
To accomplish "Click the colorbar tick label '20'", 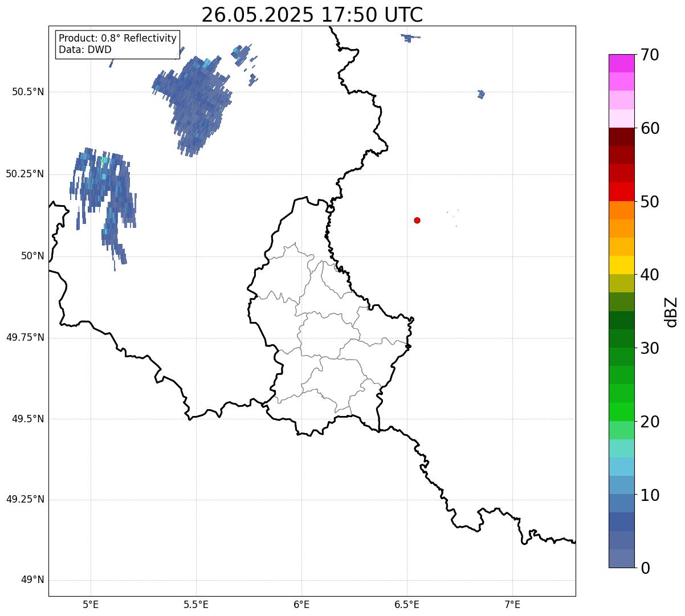I will tap(650, 422).
